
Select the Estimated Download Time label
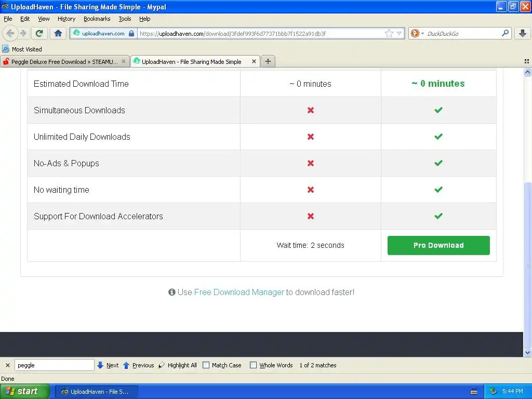point(81,84)
